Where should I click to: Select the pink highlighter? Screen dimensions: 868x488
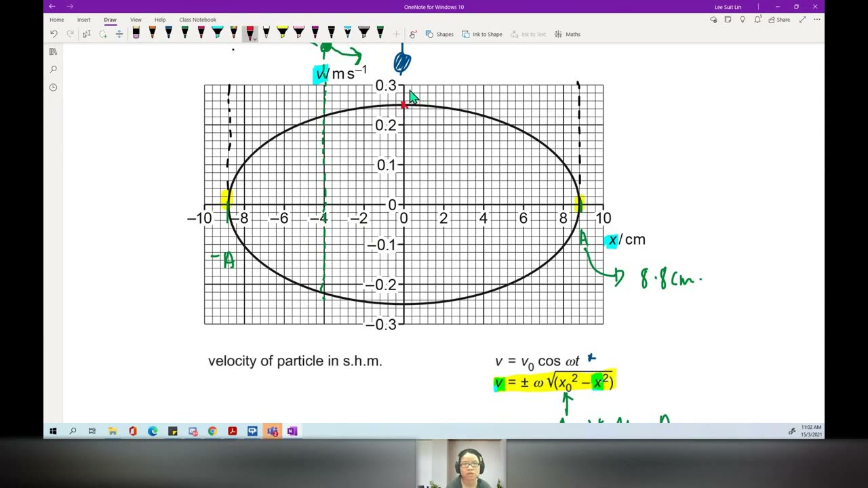tap(299, 33)
